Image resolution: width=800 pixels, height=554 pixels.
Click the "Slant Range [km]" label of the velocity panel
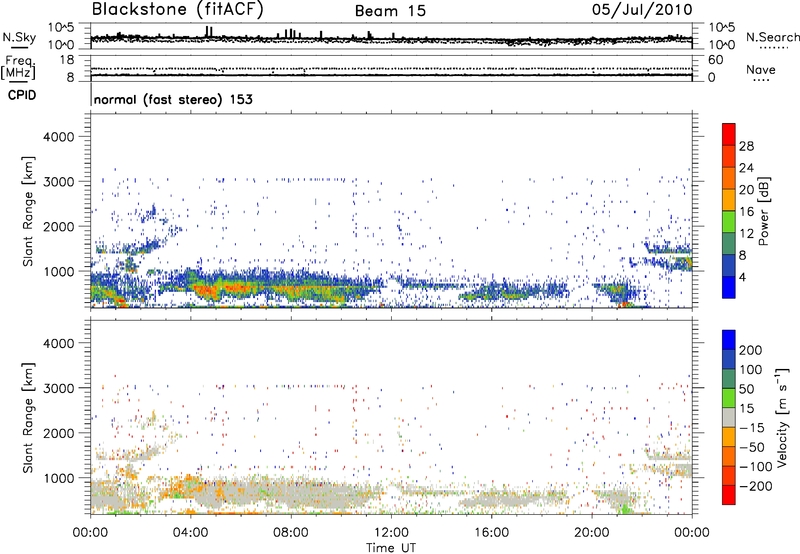coord(28,418)
